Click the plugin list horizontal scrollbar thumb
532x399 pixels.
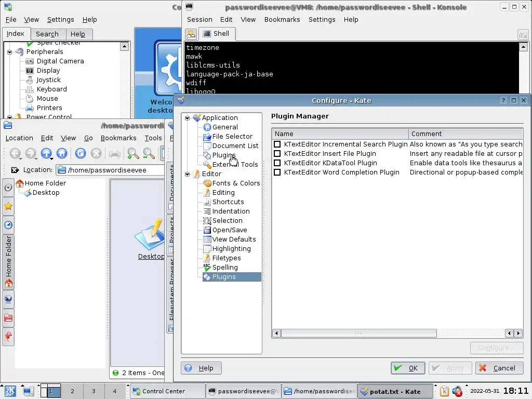(x=358, y=334)
